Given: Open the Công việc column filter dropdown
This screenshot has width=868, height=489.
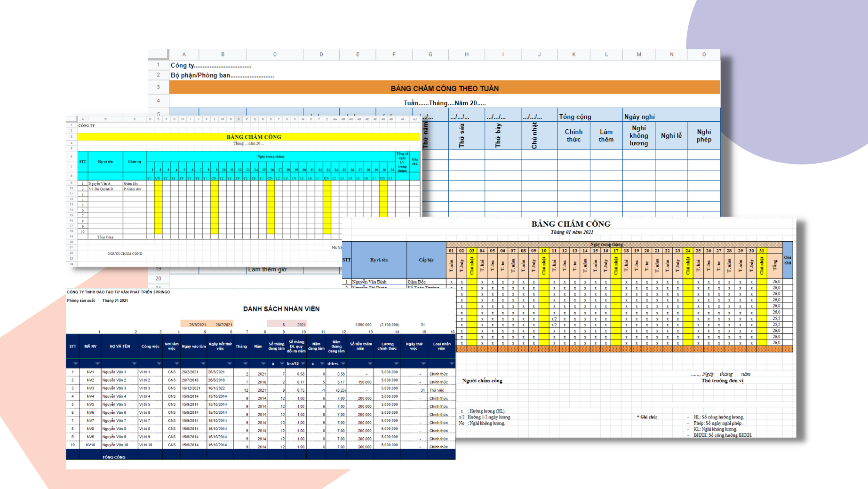Looking at the screenshot, I should pyautogui.click(x=159, y=364).
